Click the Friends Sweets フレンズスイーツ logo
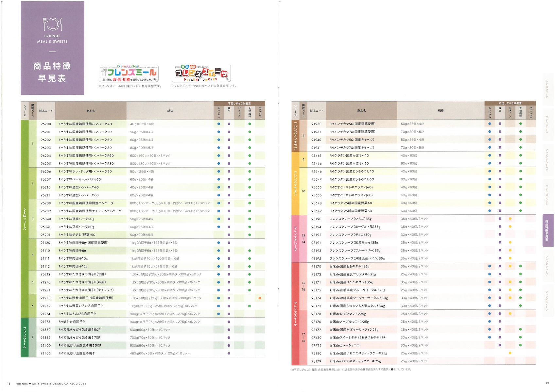Image resolution: width=555 pixels, height=392 pixels. (x=202, y=73)
